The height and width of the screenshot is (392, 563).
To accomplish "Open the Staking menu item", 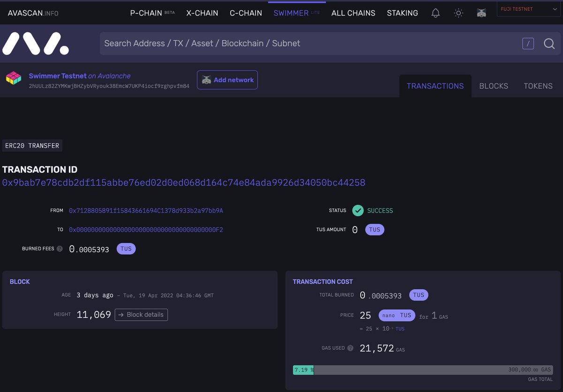I will pos(403,13).
